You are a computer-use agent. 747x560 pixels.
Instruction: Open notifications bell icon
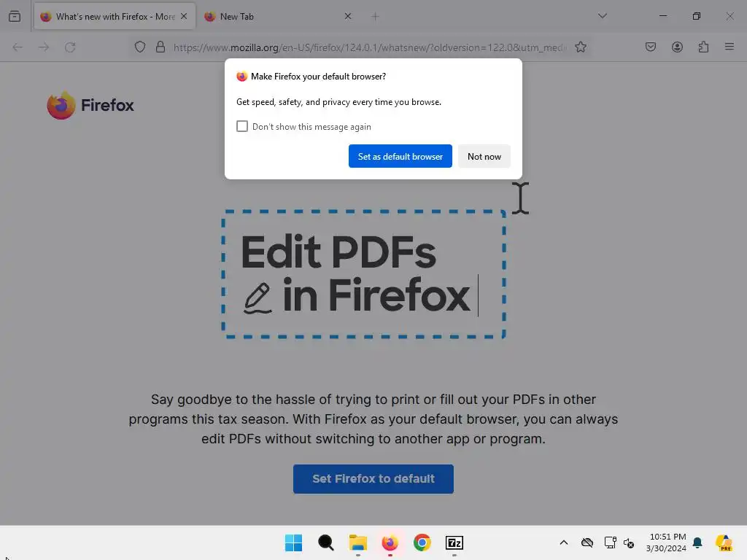pos(697,542)
